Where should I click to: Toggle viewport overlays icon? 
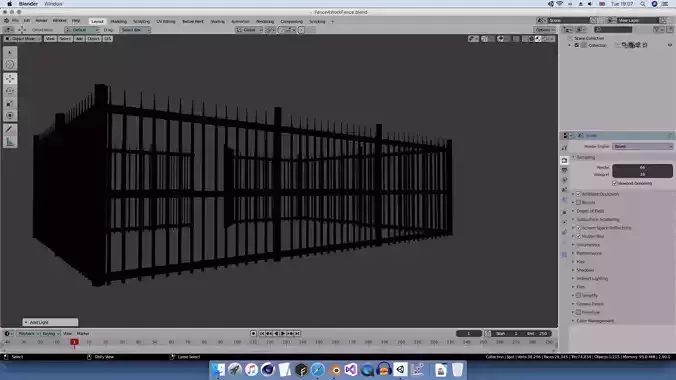coord(500,39)
